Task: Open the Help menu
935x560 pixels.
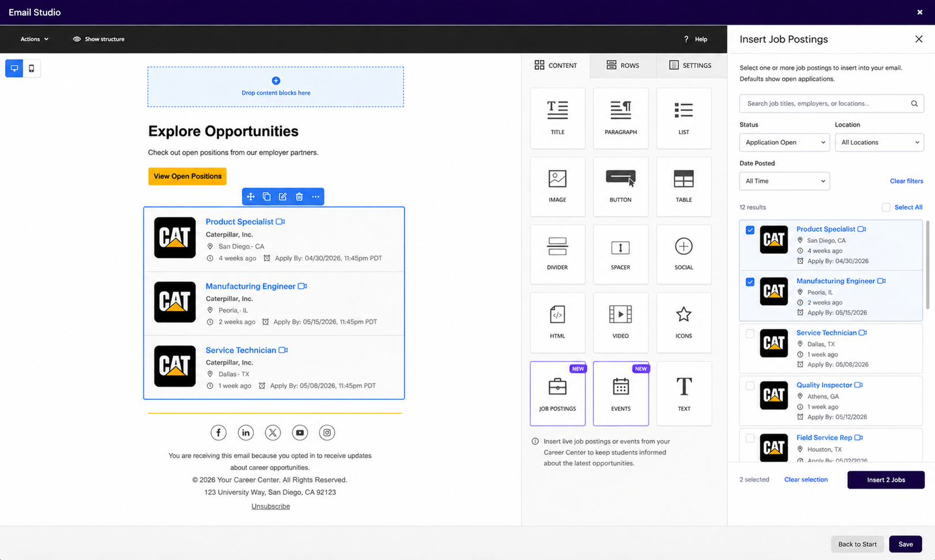Action: [x=695, y=39]
